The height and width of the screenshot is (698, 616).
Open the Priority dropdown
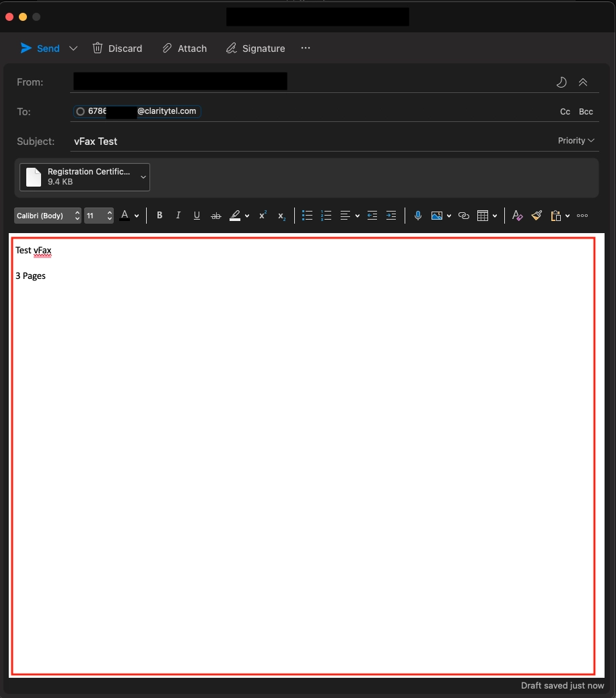pyautogui.click(x=576, y=141)
